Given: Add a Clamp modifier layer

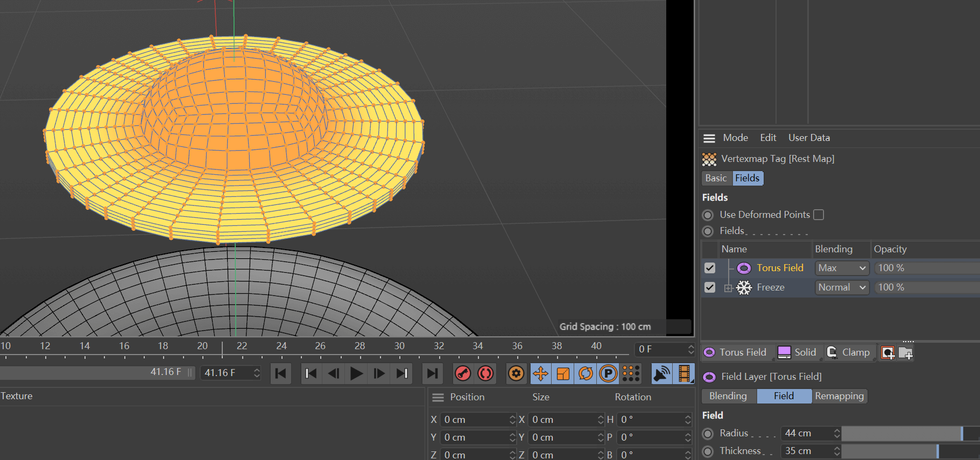Looking at the screenshot, I should (848, 352).
